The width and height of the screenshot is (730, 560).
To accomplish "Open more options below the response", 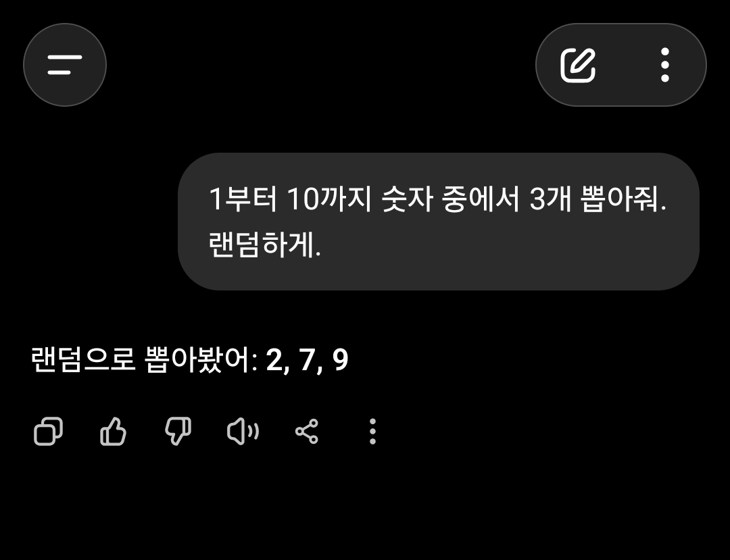I will pyautogui.click(x=372, y=431).
